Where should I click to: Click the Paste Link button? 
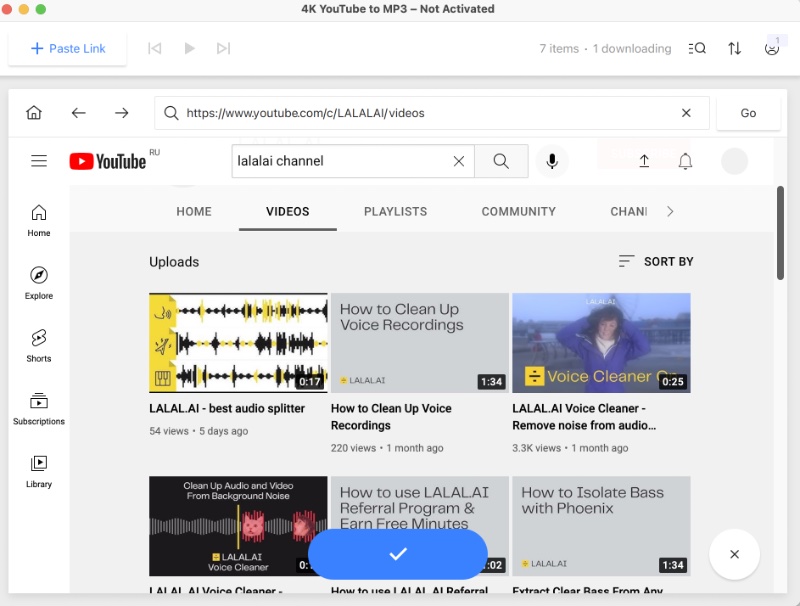click(67, 48)
